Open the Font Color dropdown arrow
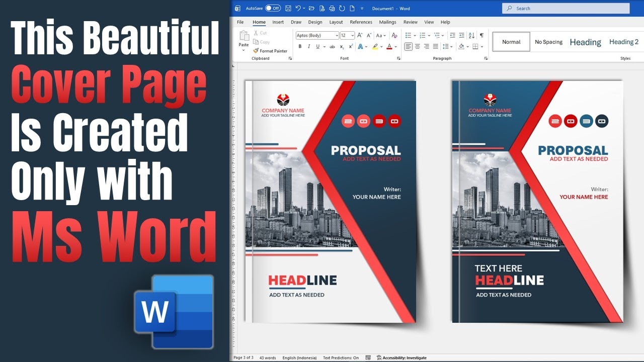Viewport: 644px width, 362px height. [x=395, y=46]
